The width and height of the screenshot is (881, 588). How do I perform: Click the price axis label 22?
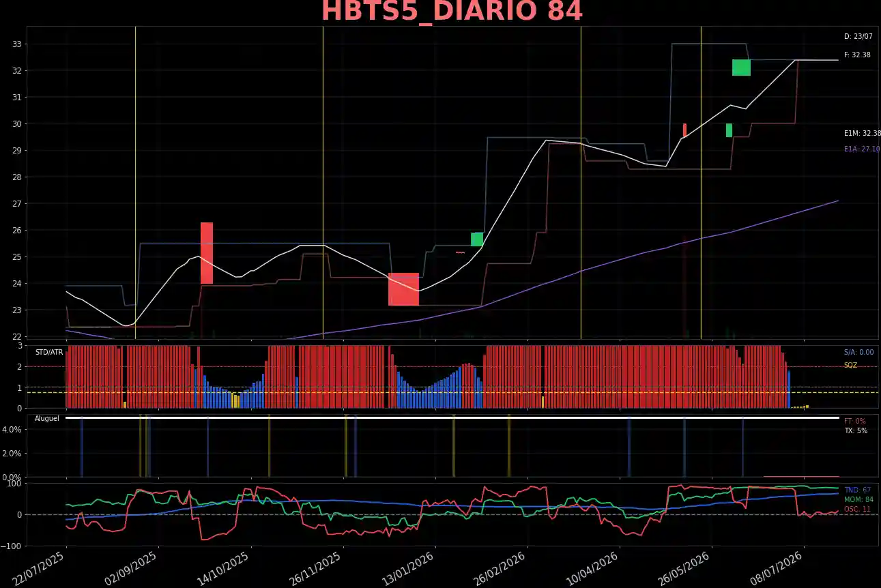click(17, 337)
